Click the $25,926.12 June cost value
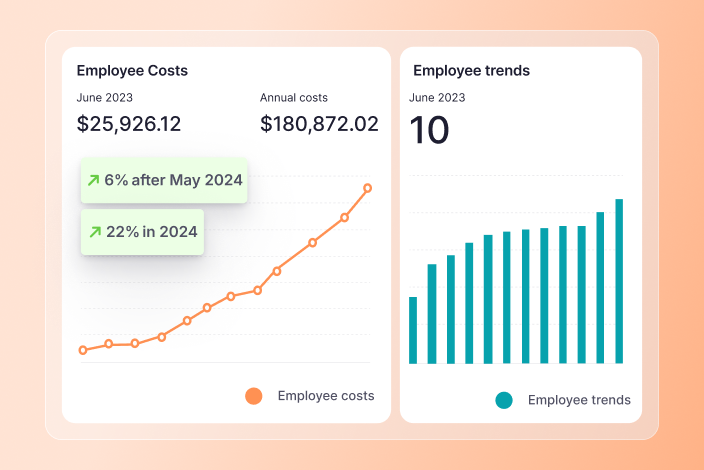Screen dimensions: 704x470 point(129,124)
